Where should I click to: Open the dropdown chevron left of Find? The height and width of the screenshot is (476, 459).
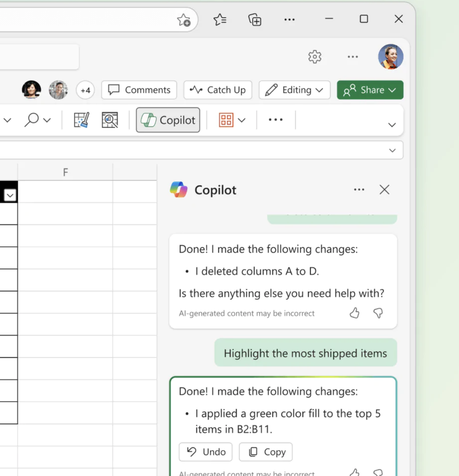[x=7, y=120]
